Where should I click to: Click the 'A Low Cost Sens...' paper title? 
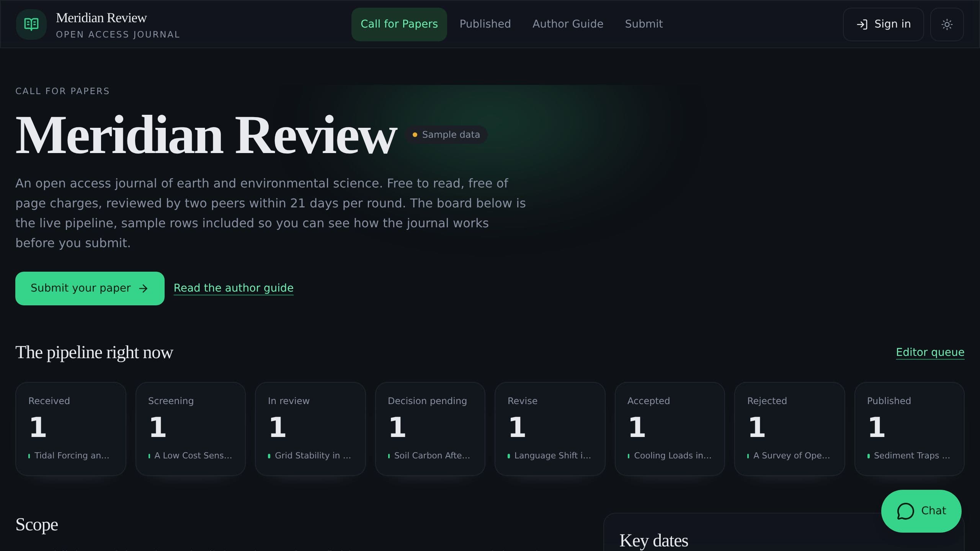(193, 455)
